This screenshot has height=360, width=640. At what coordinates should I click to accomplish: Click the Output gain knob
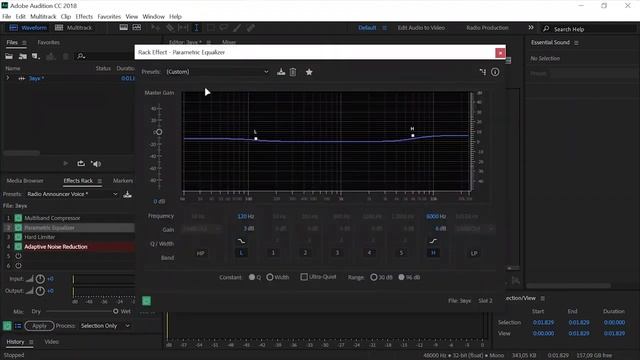pos(40,291)
